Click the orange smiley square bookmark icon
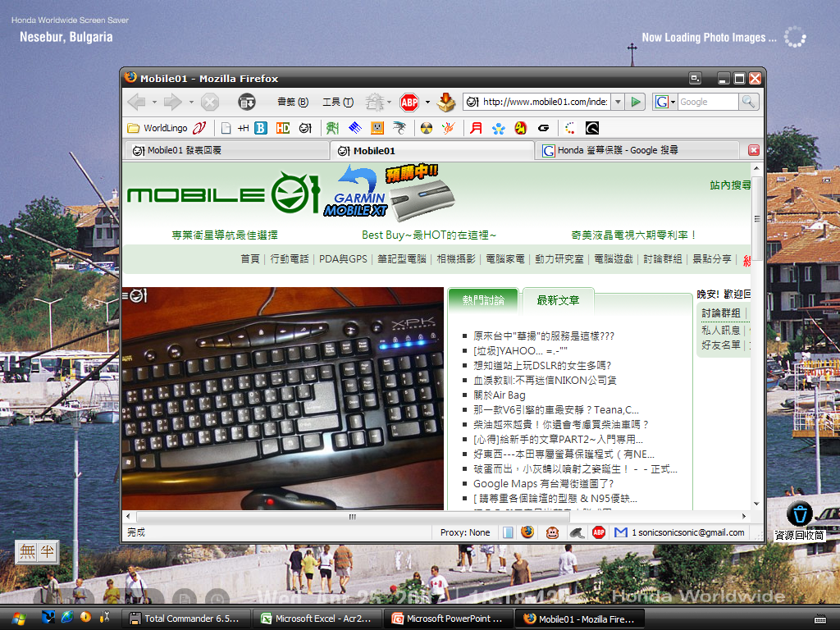The height and width of the screenshot is (630, 840). 377,128
